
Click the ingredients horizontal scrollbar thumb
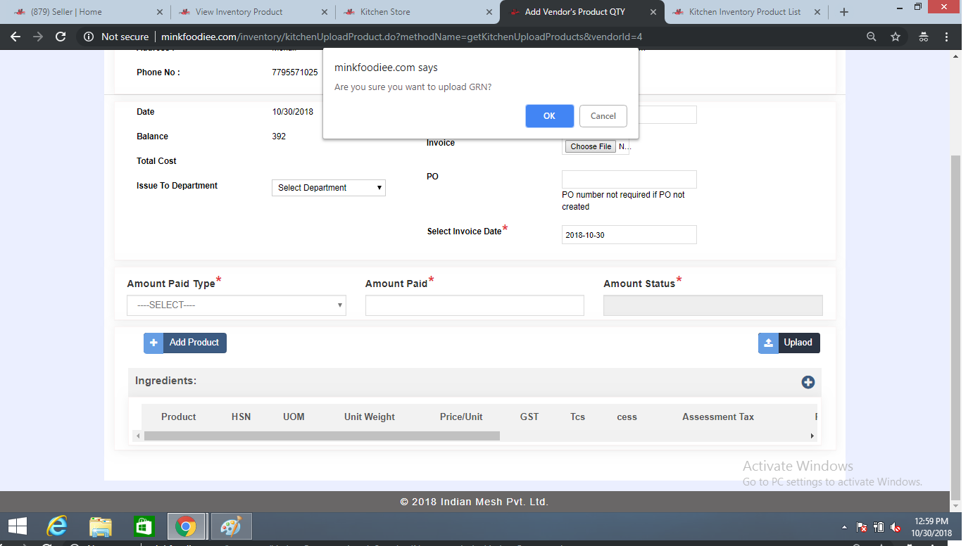pos(322,436)
